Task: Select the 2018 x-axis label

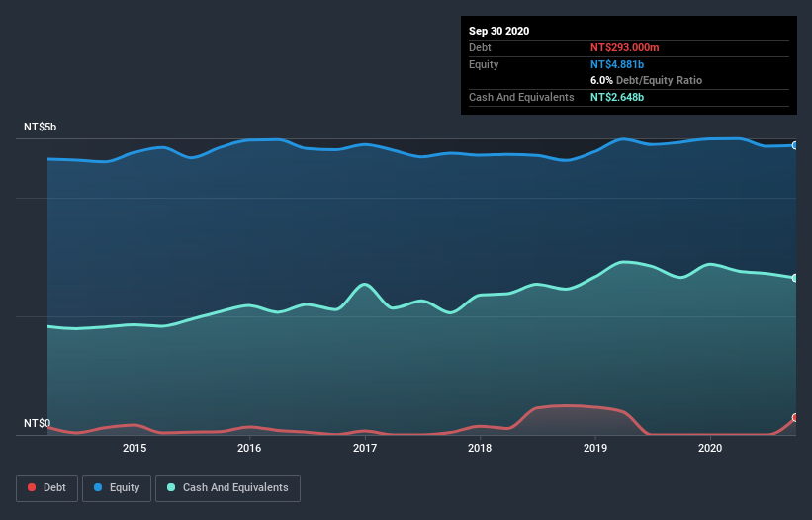Action: tap(480, 448)
